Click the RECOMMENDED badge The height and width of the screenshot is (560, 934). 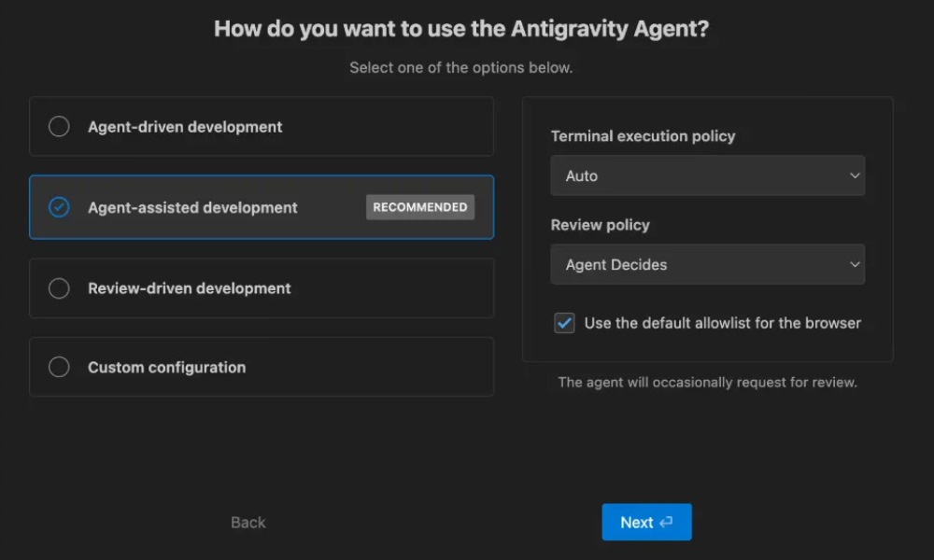tap(419, 207)
